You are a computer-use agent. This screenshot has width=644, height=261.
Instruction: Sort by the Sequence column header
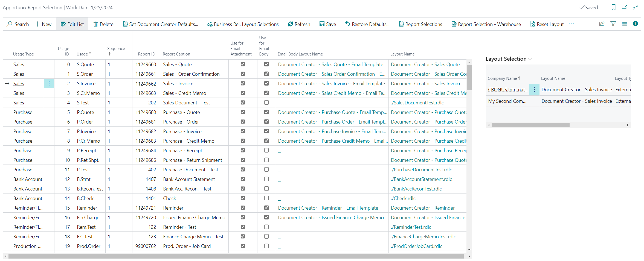pyautogui.click(x=116, y=51)
